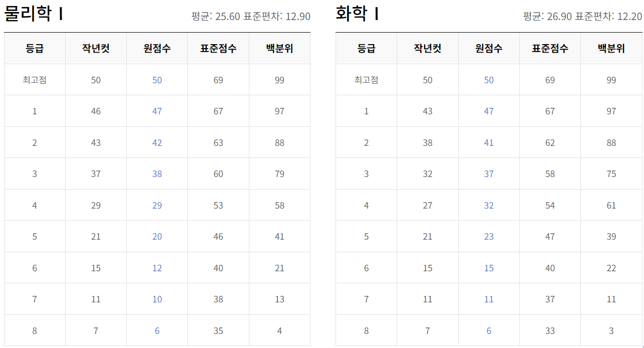Open 원점수 41 link in 화학 I grade 2
The width and height of the screenshot is (644, 348).
(489, 143)
